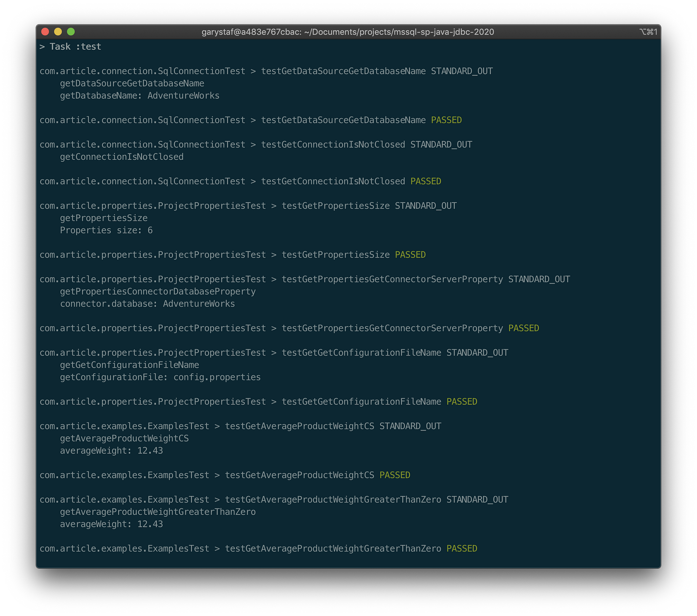Click PASSED after testGetConnectionIsNotClosed

[x=426, y=181]
